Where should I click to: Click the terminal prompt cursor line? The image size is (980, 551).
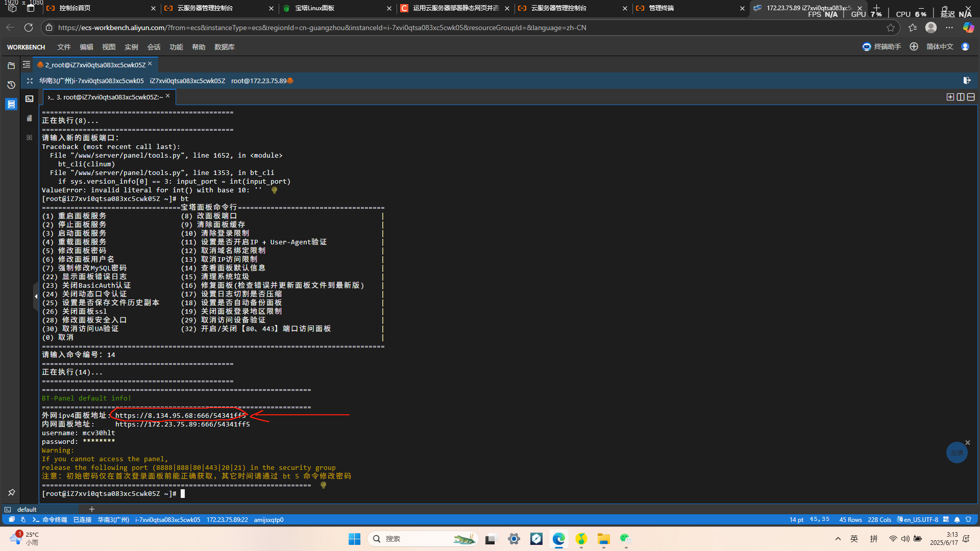pyautogui.click(x=113, y=493)
